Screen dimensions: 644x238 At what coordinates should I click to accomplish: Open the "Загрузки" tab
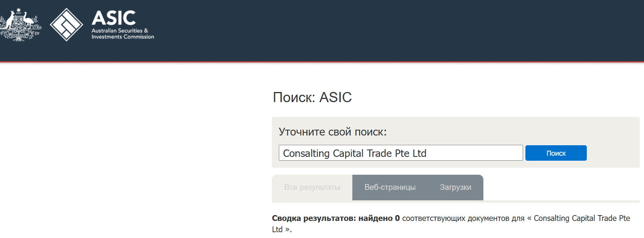pos(455,187)
